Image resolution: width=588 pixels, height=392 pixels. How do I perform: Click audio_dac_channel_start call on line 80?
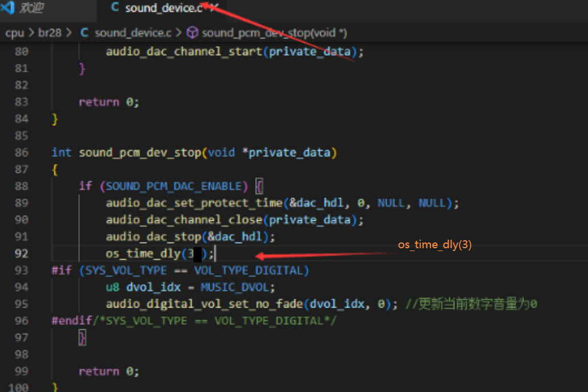(x=184, y=51)
